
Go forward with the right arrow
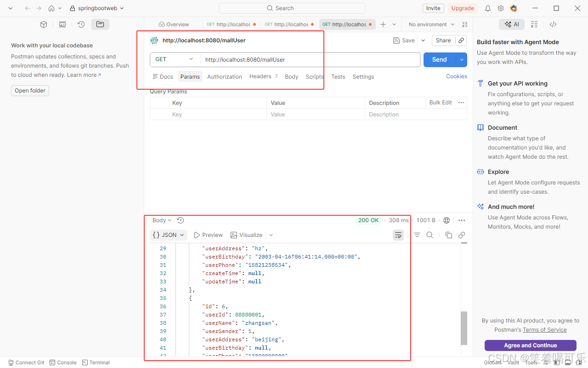39,8
